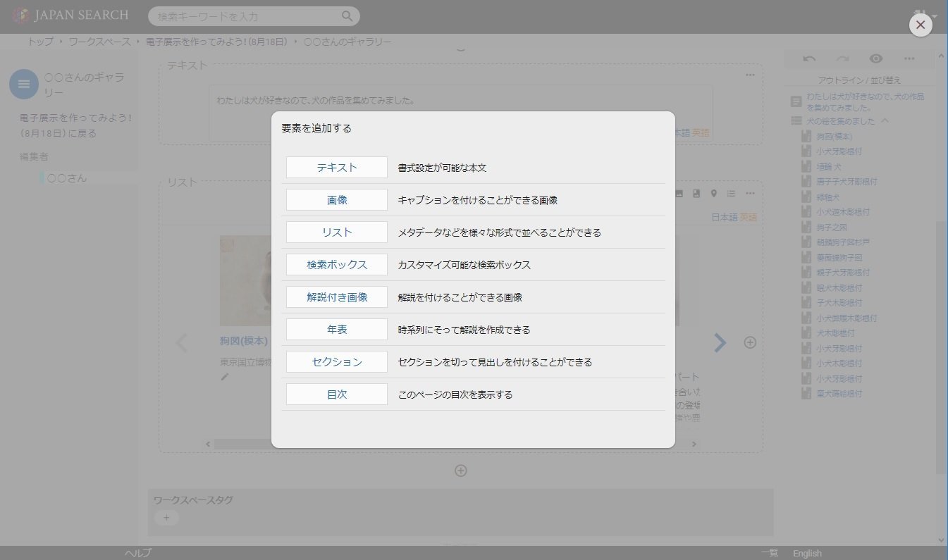Click the redo arrow in the outline panel

(x=842, y=59)
